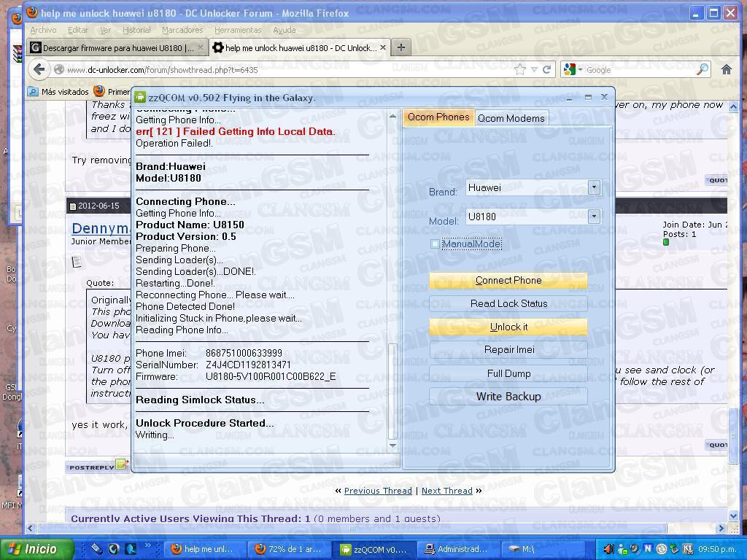Open the Ayuda menu
Image resolution: width=747 pixels, height=560 pixels.
[x=285, y=30]
